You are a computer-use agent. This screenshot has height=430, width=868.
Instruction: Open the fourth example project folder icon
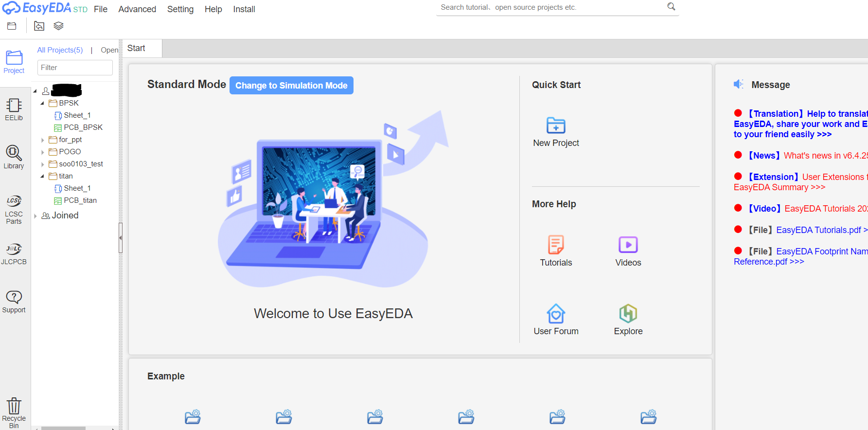coord(466,416)
